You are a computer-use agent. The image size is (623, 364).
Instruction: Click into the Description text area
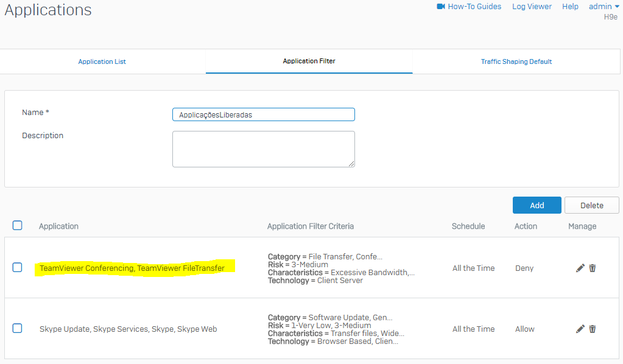click(x=264, y=149)
